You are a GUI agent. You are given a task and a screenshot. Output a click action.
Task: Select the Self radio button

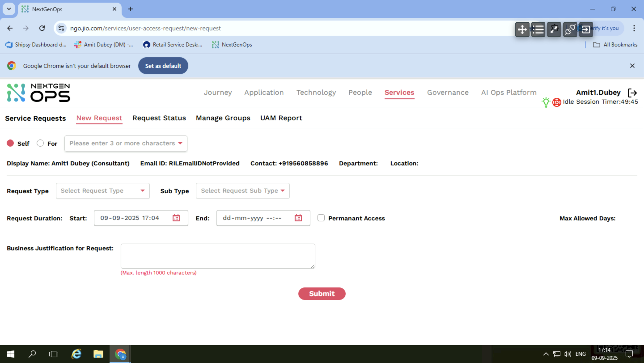pos(10,143)
